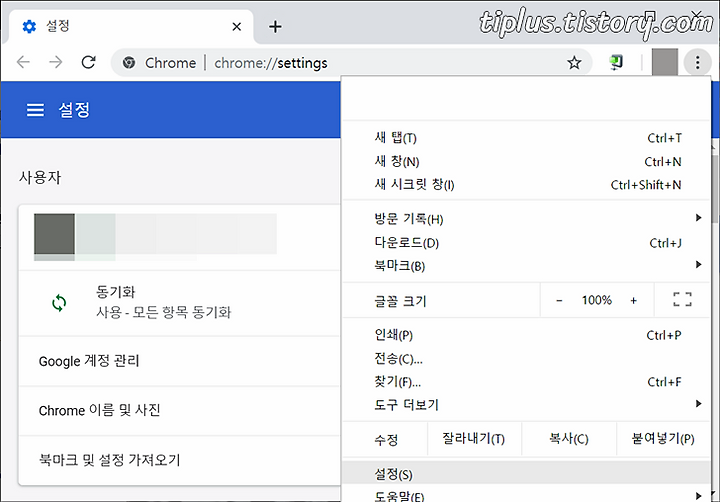Select the 설정 browser tab

tap(129, 27)
